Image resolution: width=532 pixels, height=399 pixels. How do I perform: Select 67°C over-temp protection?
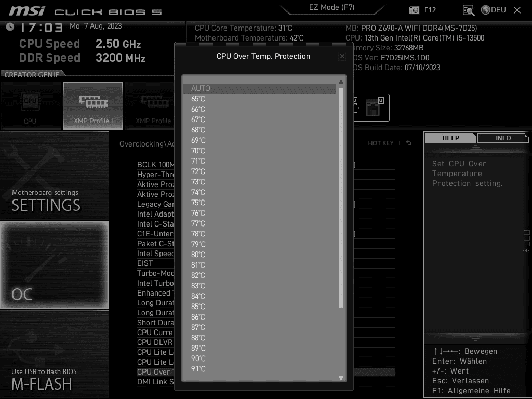click(260, 120)
